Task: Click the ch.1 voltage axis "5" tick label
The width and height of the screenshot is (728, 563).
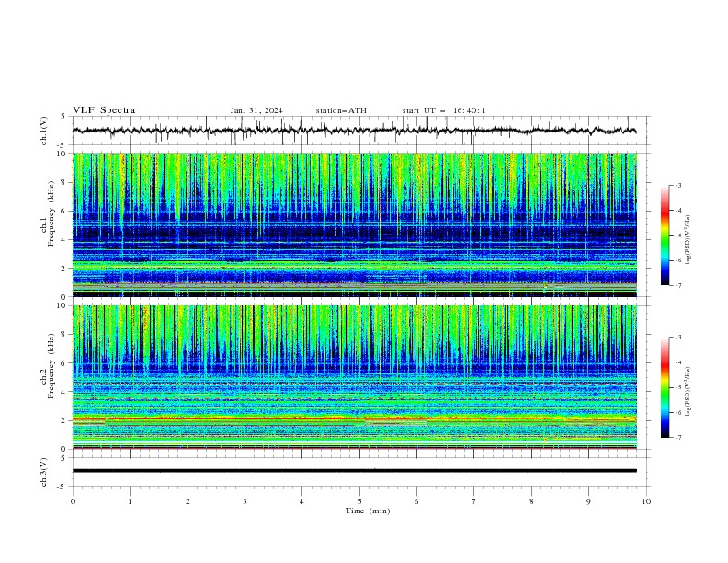Action: pyautogui.click(x=63, y=117)
